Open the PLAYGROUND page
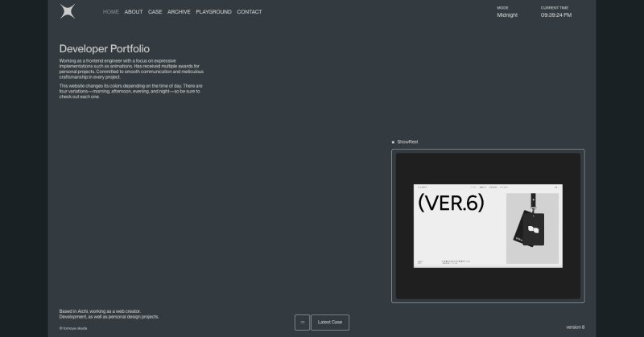The height and width of the screenshot is (337, 644). click(x=213, y=12)
